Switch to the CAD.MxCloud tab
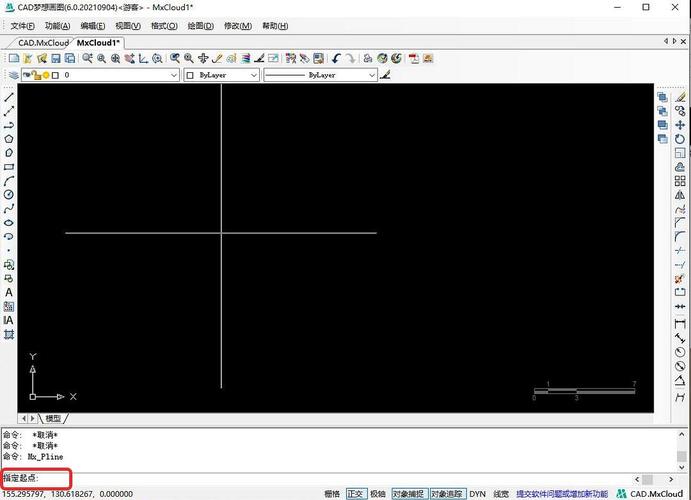This screenshot has height=500, width=691. (43, 43)
